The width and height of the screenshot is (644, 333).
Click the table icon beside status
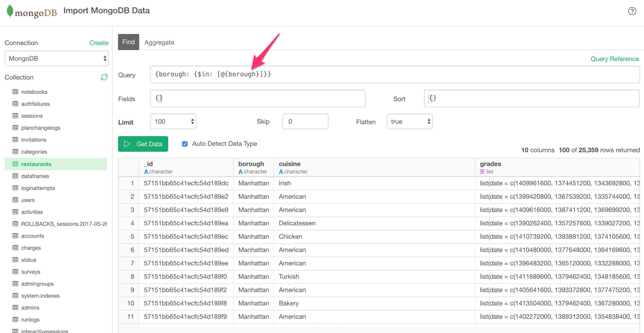tap(15, 260)
